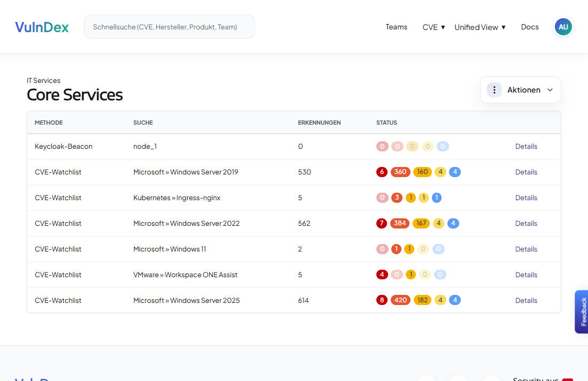Image resolution: width=588 pixels, height=381 pixels.
Task: Open the Teams menu item
Action: point(396,27)
